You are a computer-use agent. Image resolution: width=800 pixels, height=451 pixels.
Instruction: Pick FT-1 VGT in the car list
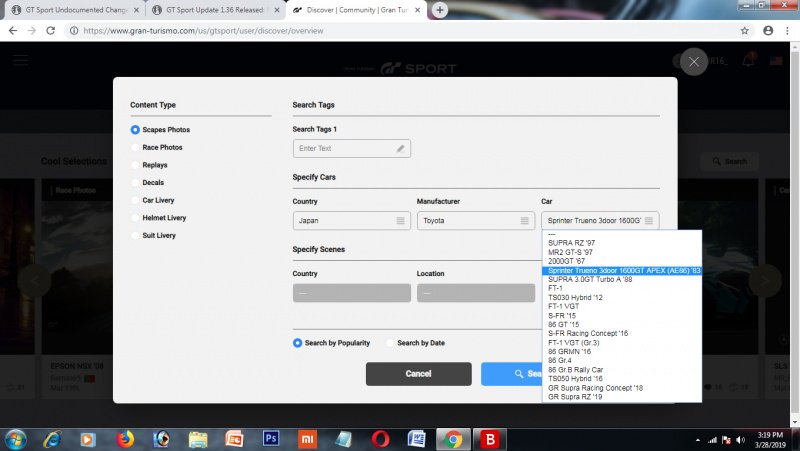pyautogui.click(x=622, y=306)
